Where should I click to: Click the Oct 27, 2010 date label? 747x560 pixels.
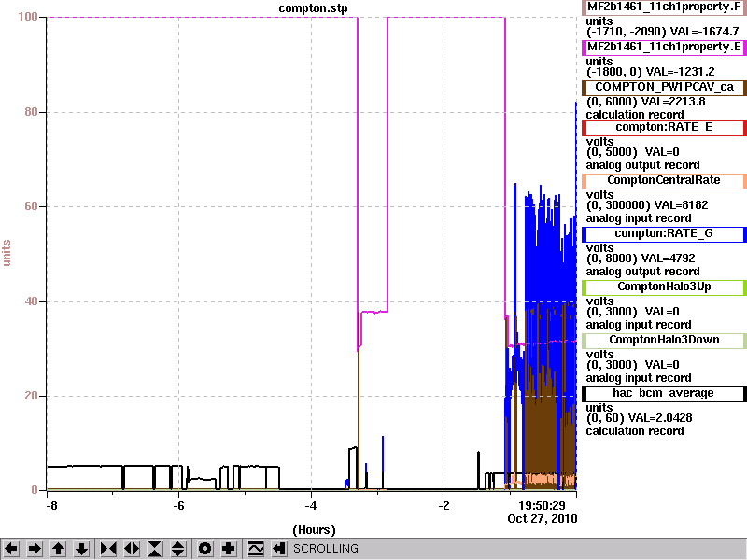point(543,519)
